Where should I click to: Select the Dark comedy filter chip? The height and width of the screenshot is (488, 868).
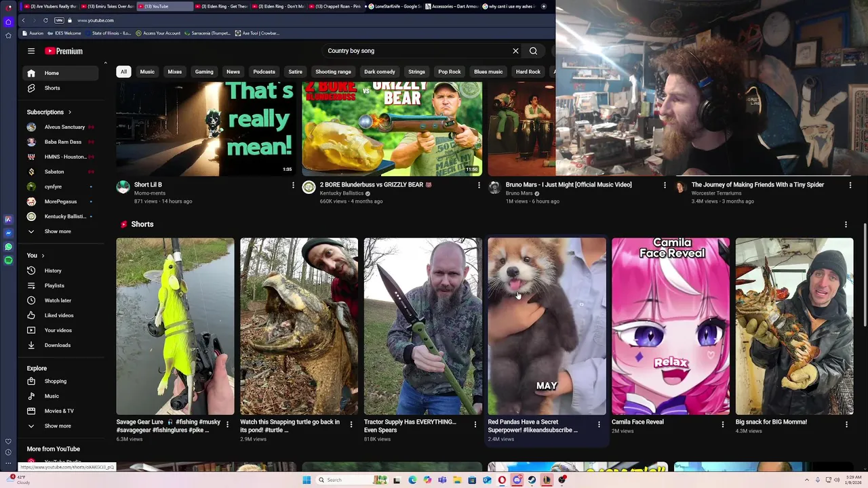(x=380, y=72)
